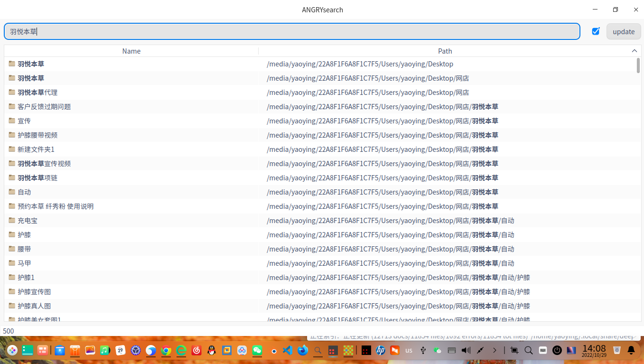Click the small WeChat tray icon beside USB
Viewport: 644px width, 364px height.
pyautogui.click(x=438, y=350)
